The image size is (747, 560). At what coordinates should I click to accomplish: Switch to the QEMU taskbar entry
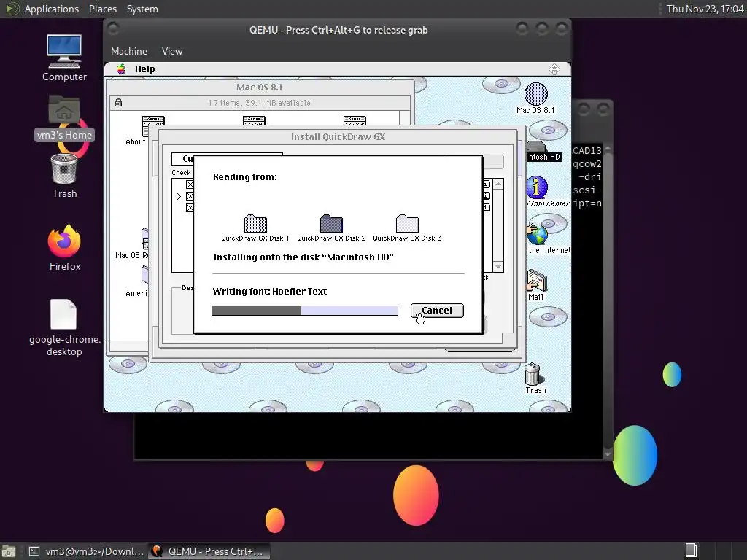209,551
